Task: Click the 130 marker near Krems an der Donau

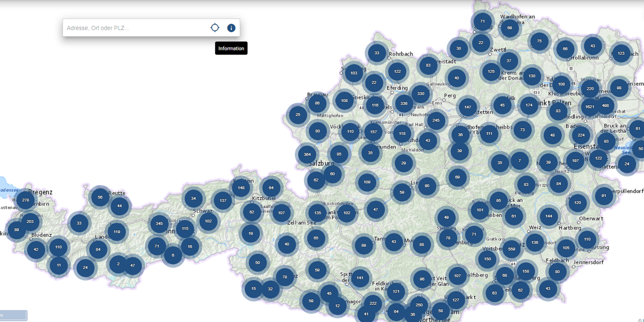Action: tap(532, 76)
